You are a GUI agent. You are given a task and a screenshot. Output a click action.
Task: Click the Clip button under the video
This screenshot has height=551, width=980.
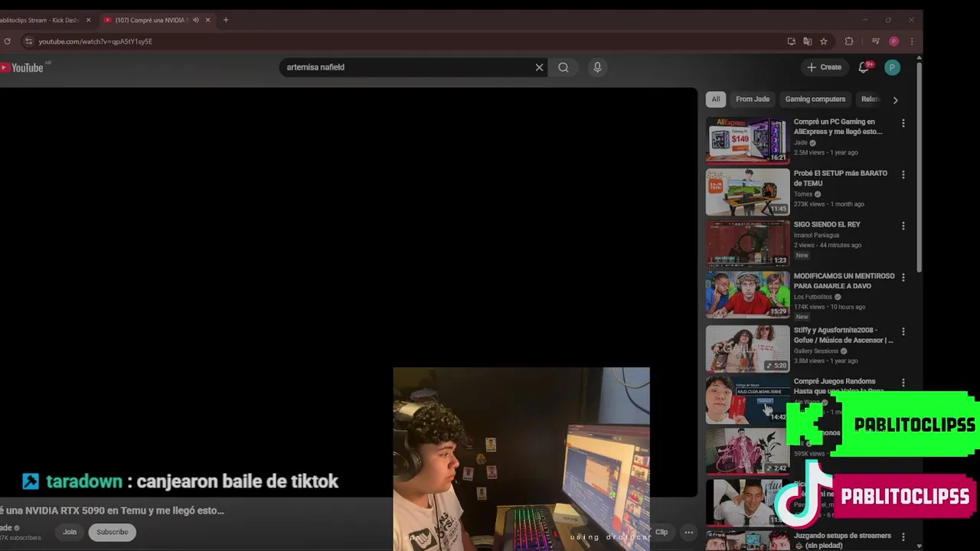(661, 532)
